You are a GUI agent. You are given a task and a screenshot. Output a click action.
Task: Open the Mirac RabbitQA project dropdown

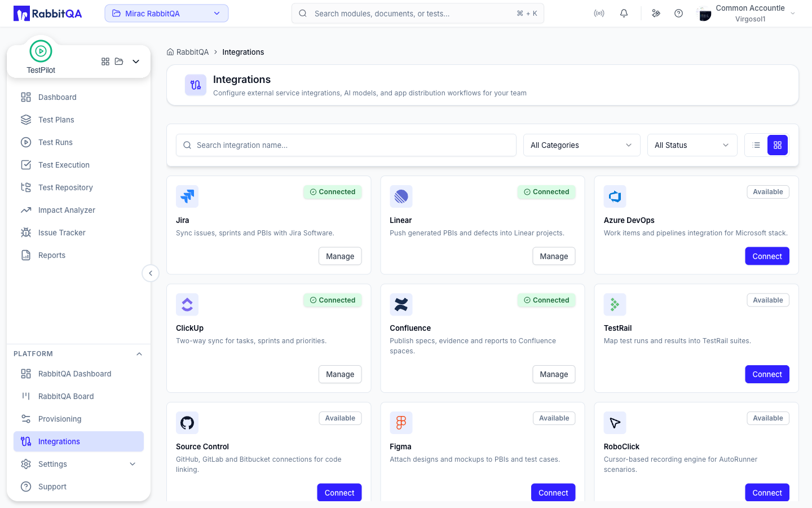click(x=166, y=14)
